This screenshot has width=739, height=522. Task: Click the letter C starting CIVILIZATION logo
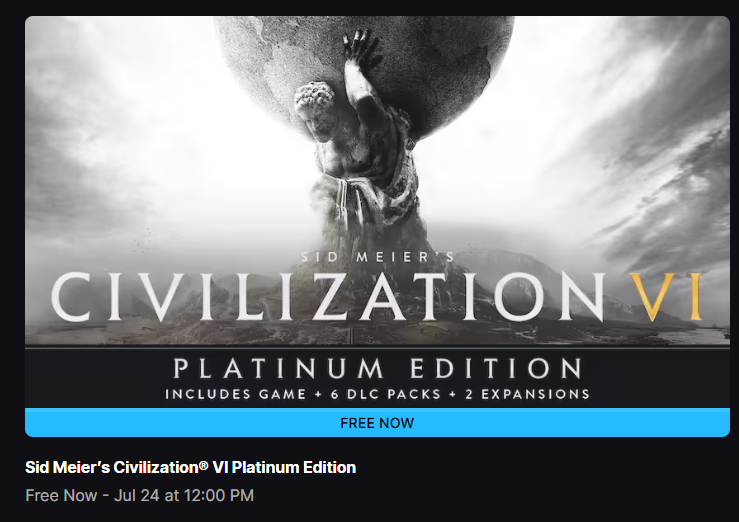(x=71, y=297)
